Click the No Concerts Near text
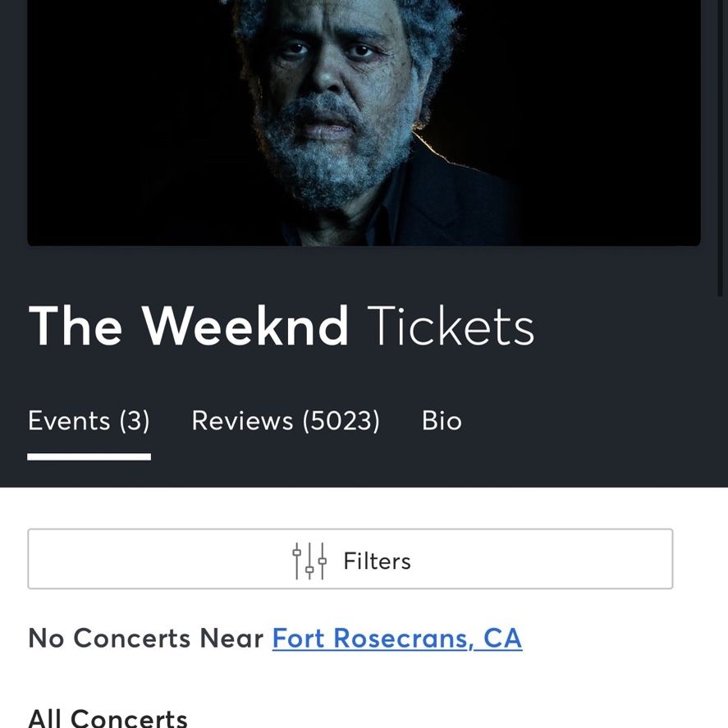 point(145,638)
